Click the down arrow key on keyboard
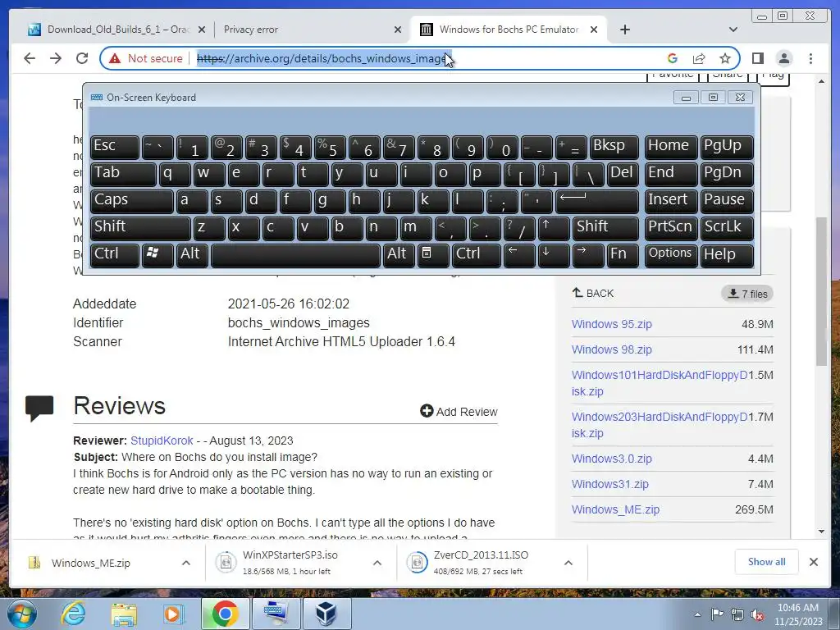840x630 pixels. coord(554,254)
